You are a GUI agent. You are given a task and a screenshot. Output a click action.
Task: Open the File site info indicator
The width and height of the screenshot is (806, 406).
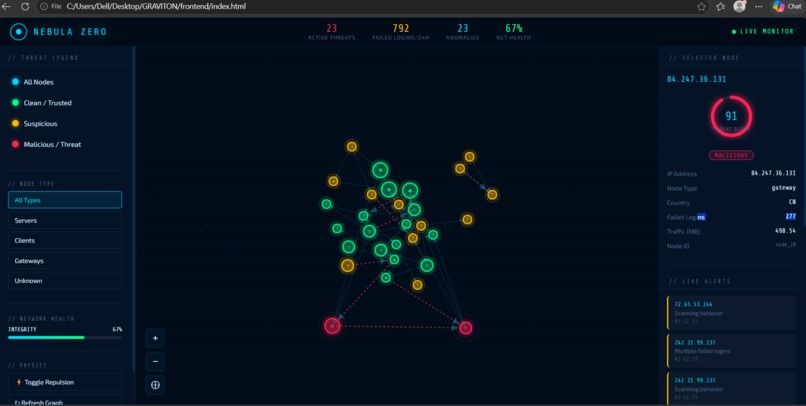(51, 7)
